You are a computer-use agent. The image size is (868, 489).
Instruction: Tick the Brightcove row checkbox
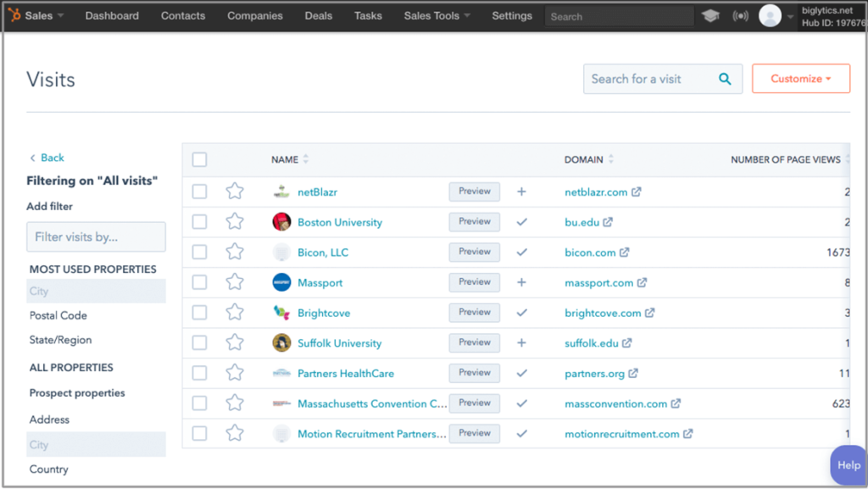tap(199, 313)
